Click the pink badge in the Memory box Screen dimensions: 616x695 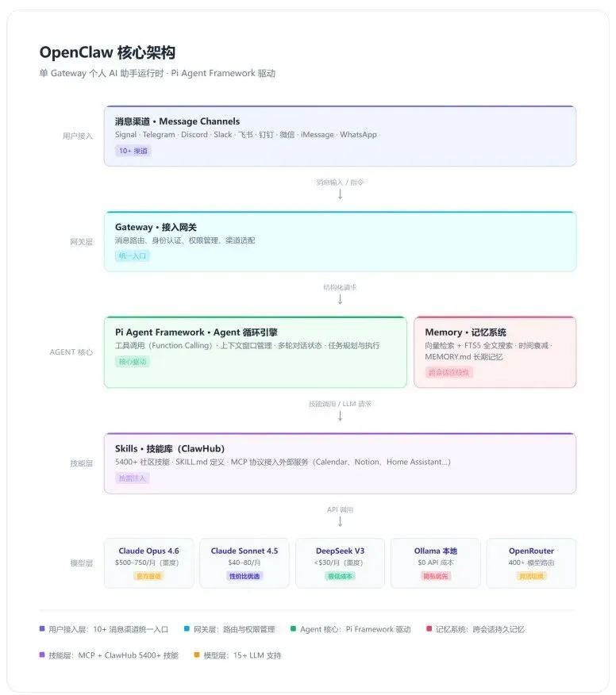point(449,372)
